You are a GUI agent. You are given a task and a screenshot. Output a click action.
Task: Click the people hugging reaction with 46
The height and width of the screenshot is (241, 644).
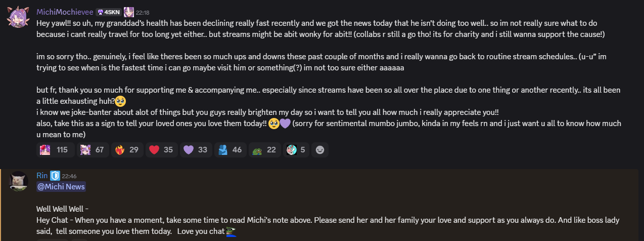pyautogui.click(x=230, y=150)
